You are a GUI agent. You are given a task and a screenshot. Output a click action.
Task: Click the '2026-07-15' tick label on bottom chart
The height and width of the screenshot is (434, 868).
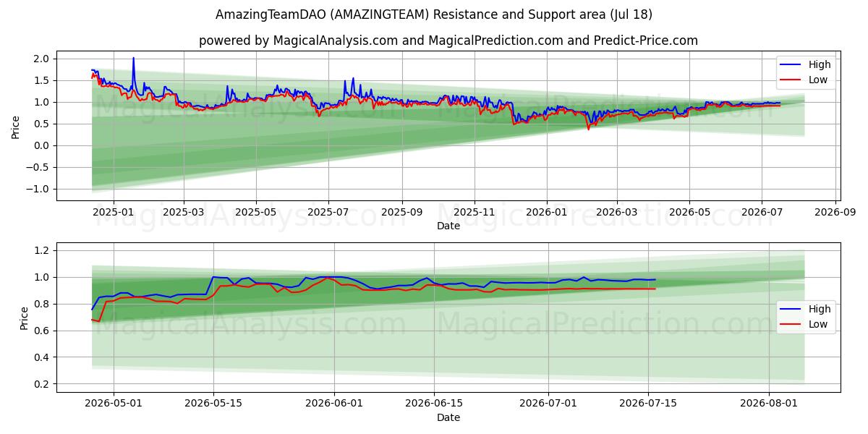click(648, 404)
